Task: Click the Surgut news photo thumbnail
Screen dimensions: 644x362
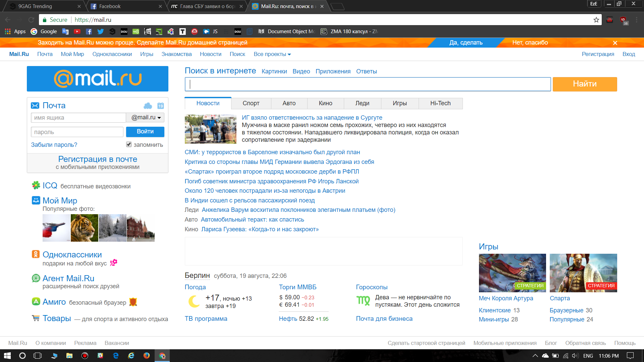Action: click(211, 129)
